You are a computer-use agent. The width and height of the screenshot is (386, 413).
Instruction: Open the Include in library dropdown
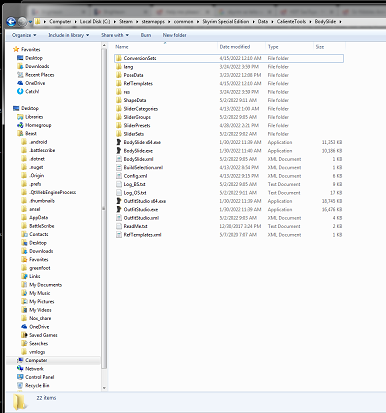[x=69, y=35]
